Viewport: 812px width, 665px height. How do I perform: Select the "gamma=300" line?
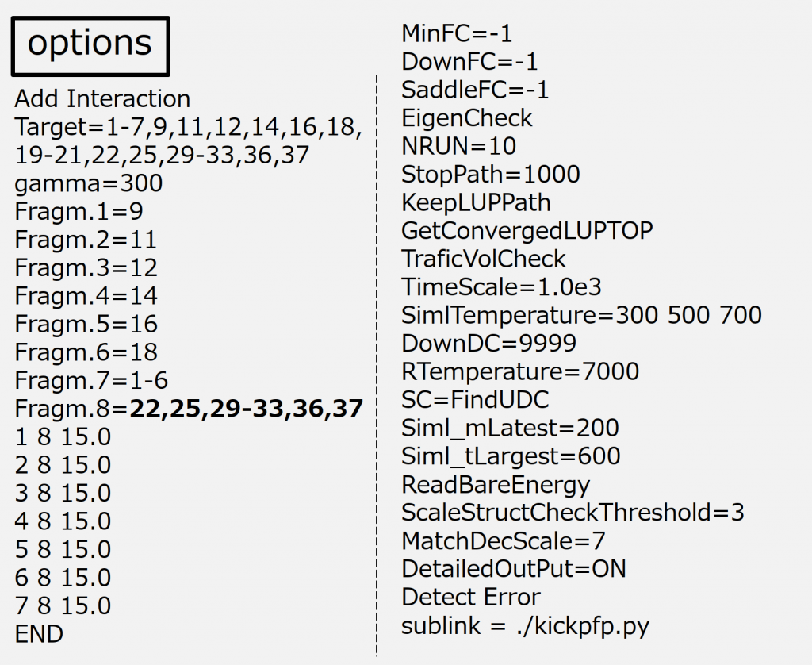[89, 183]
